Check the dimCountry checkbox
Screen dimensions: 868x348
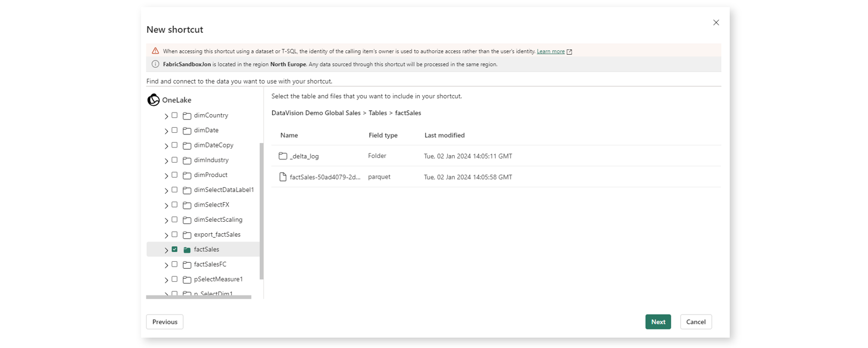click(x=174, y=115)
